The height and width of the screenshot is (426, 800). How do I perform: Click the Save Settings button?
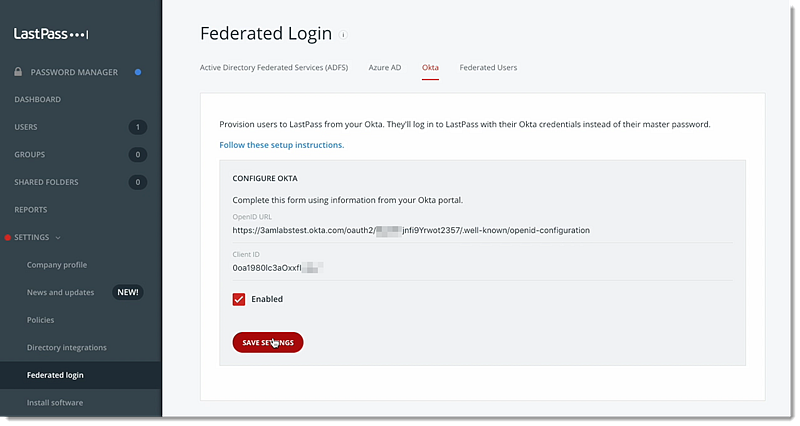pyautogui.click(x=268, y=342)
